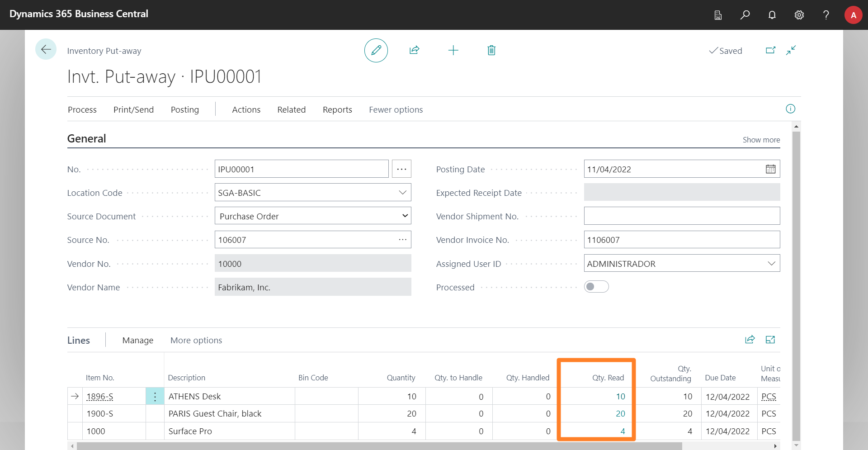The height and width of the screenshot is (450, 868).
Task: Focus the No. input field
Action: (x=302, y=169)
